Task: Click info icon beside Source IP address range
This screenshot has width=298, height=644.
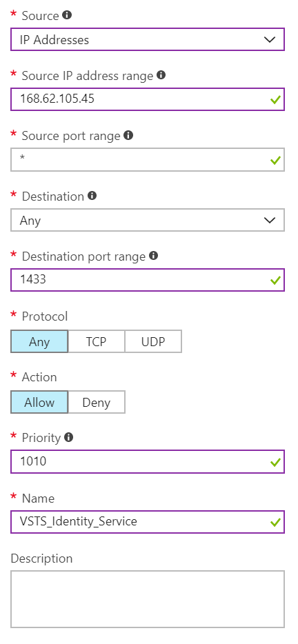Action: tap(161, 75)
